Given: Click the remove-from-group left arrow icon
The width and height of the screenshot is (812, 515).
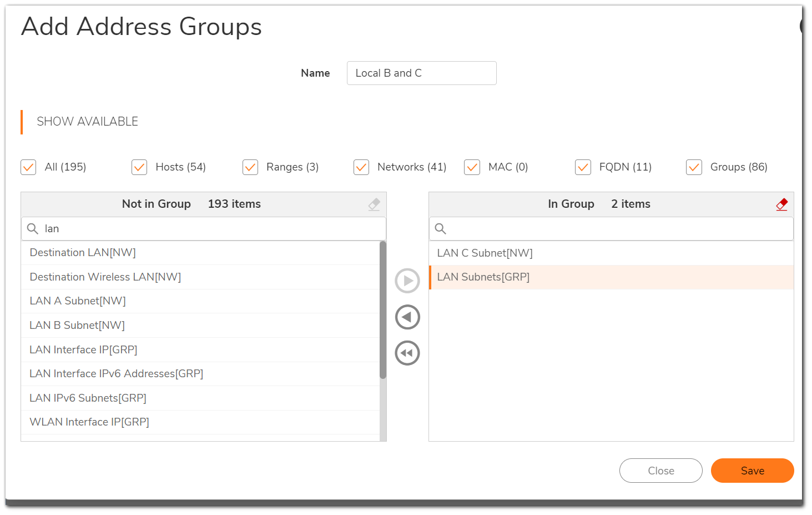Looking at the screenshot, I should 407,317.
